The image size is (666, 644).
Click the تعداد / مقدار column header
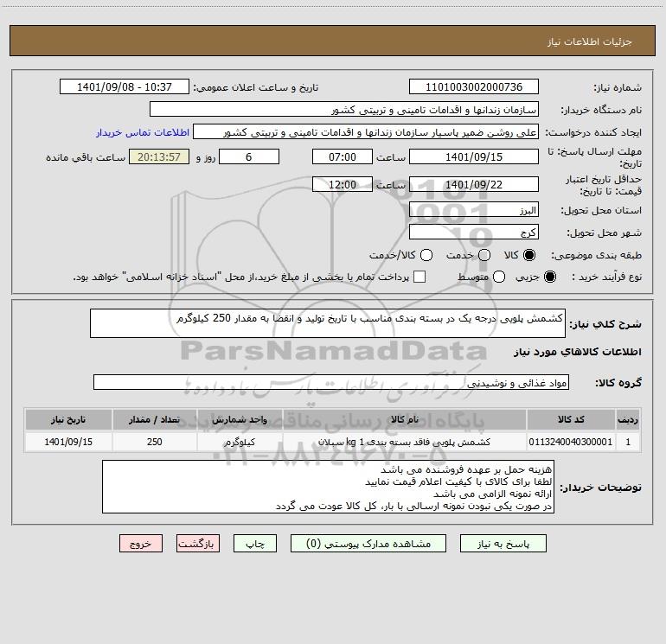point(155,419)
